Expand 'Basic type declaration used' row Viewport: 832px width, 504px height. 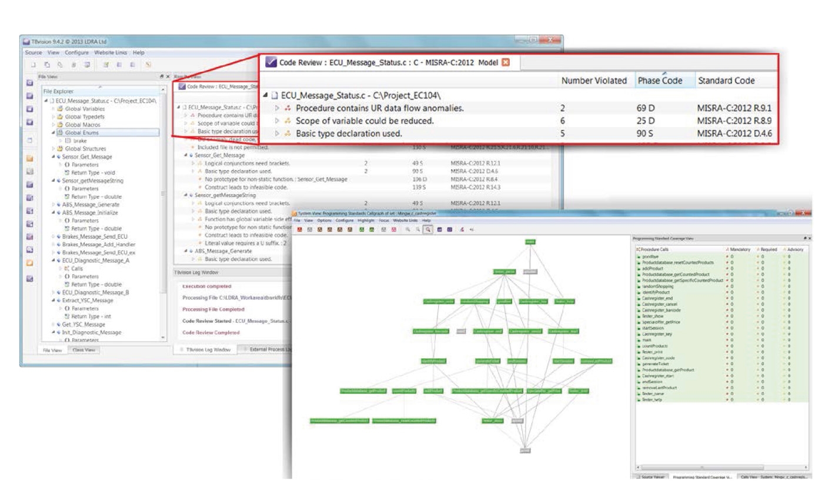click(x=277, y=133)
